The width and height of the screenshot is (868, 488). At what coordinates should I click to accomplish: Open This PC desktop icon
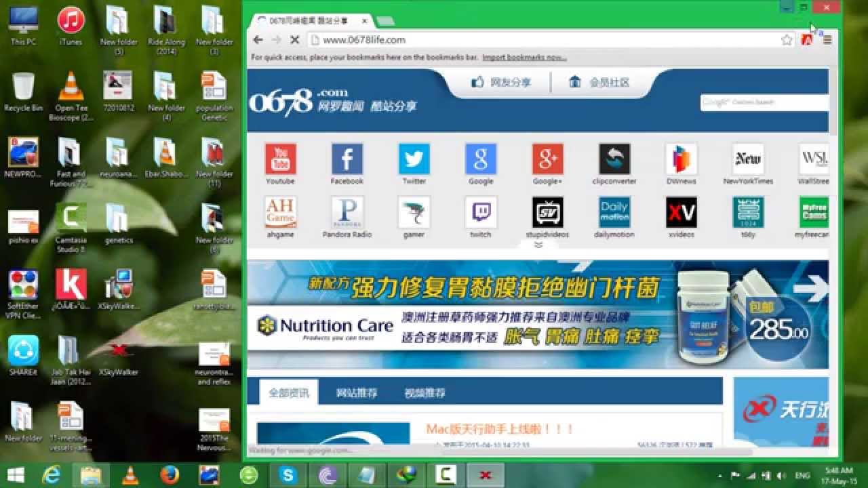tap(23, 25)
